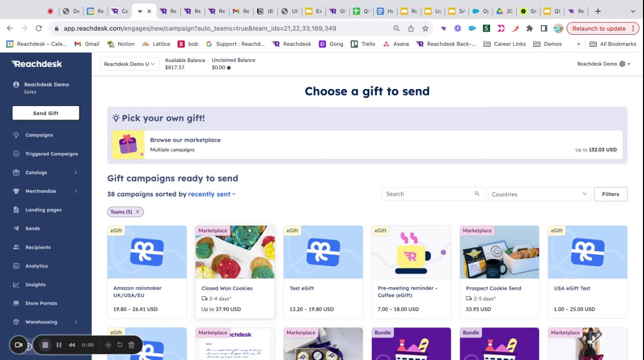Viewport: 644px width, 360px height.
Task: Click the search magnifier icon in the campaign search
Action: [477, 194]
